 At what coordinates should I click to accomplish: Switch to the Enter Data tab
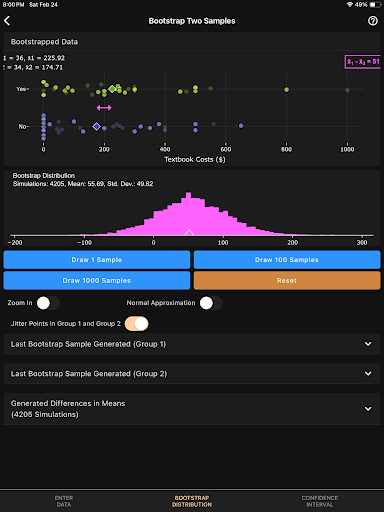64,501
